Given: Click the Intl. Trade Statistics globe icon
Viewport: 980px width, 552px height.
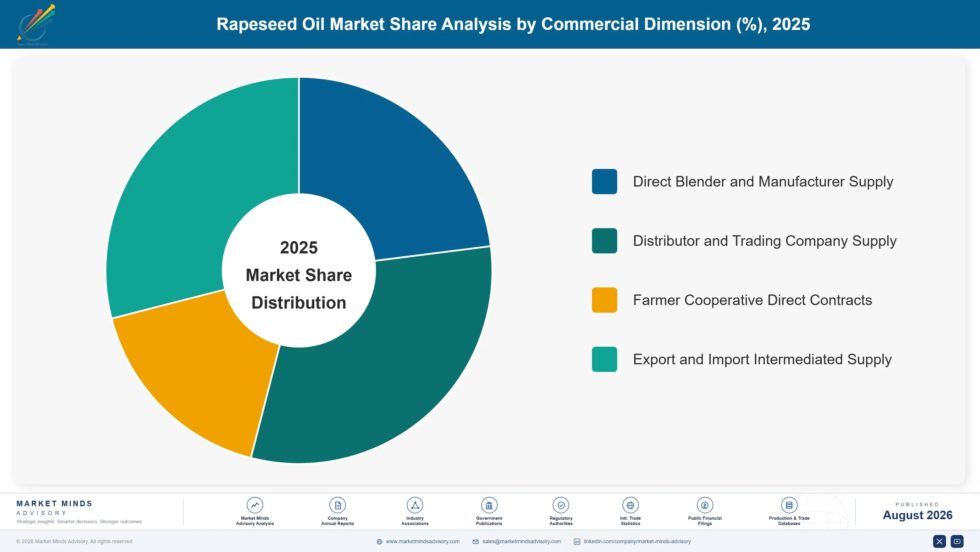Looking at the screenshot, I should coord(630,505).
